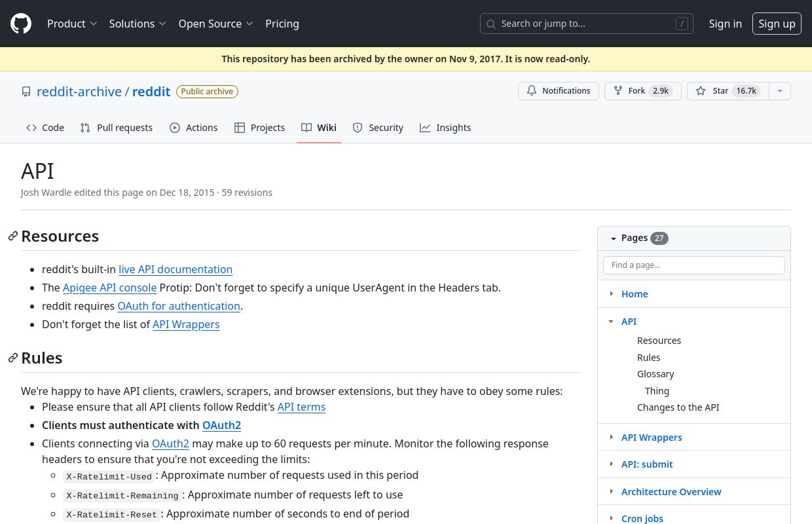Open the GitHub homepage via Octocat logo
The image size is (812, 524).
21,24
